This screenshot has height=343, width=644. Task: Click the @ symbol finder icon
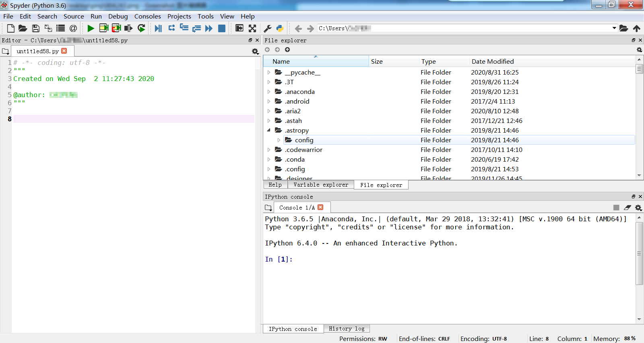[x=73, y=28]
